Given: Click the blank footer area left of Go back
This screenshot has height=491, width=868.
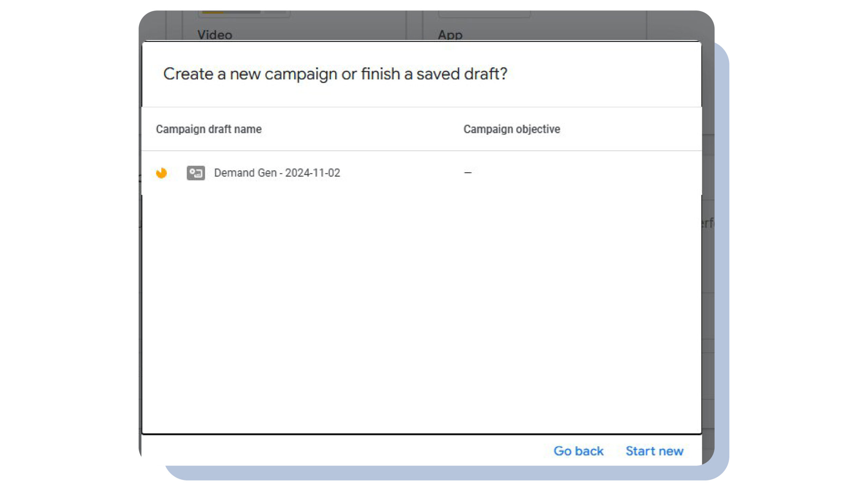Looking at the screenshot, I should 339,451.
